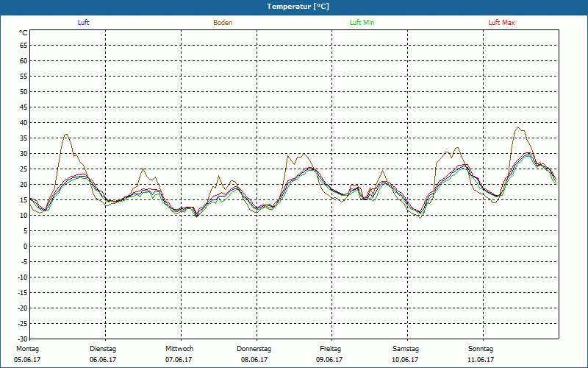The width and height of the screenshot is (588, 368).
Task: Click the date 08.06.17
Action: [x=254, y=360]
